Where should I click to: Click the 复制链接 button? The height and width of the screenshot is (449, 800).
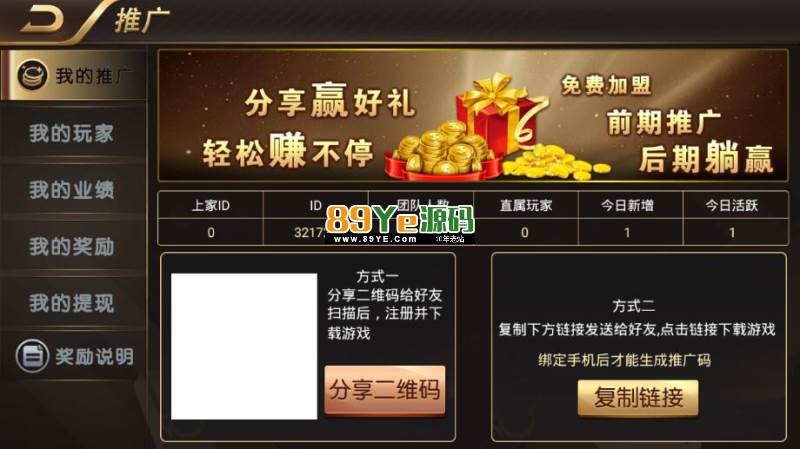[x=638, y=397]
